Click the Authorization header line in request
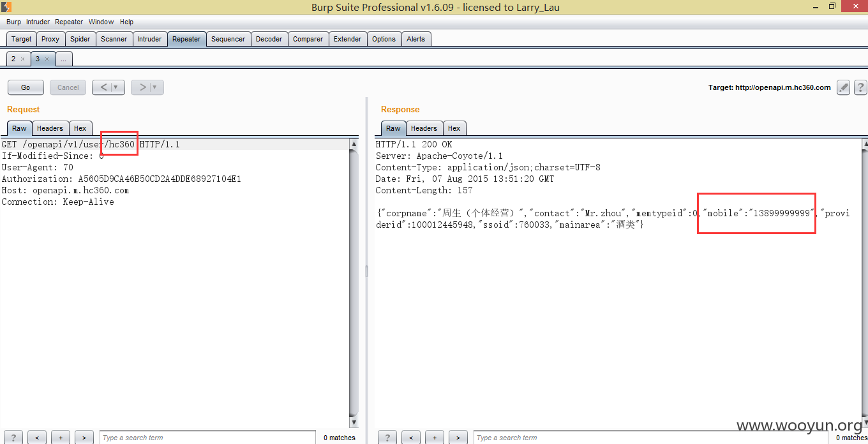868x444 pixels. [121, 179]
